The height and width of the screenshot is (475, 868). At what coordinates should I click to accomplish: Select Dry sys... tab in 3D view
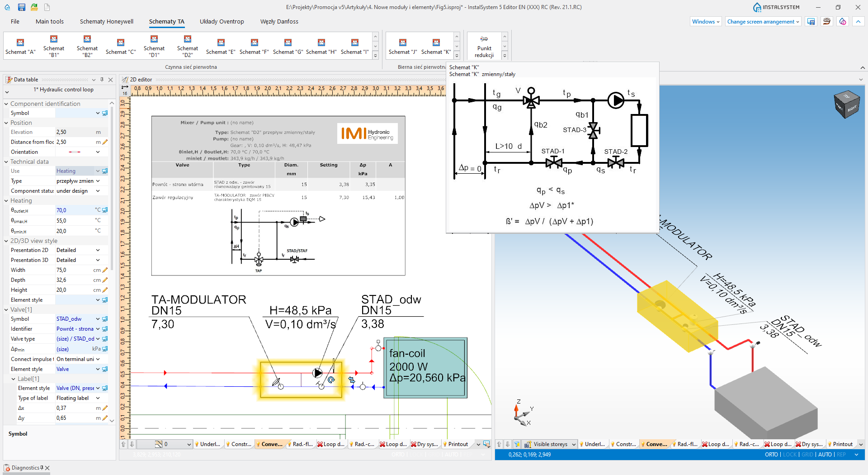point(809,444)
